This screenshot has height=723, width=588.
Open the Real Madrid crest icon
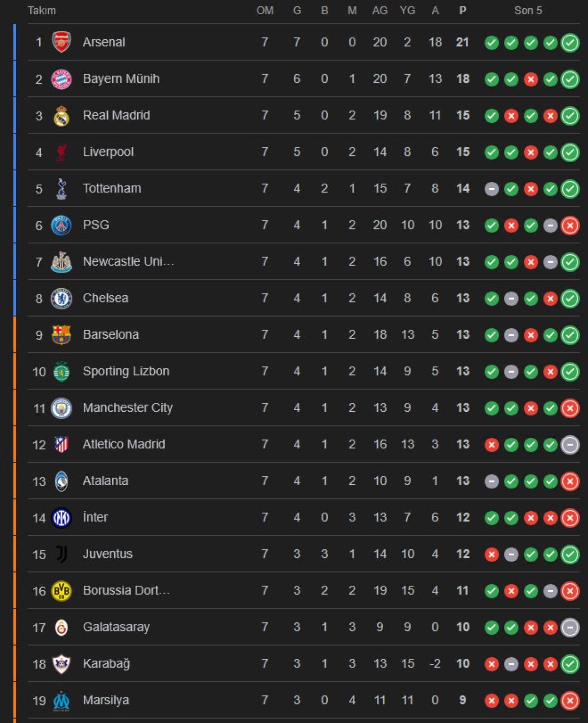tap(61, 116)
